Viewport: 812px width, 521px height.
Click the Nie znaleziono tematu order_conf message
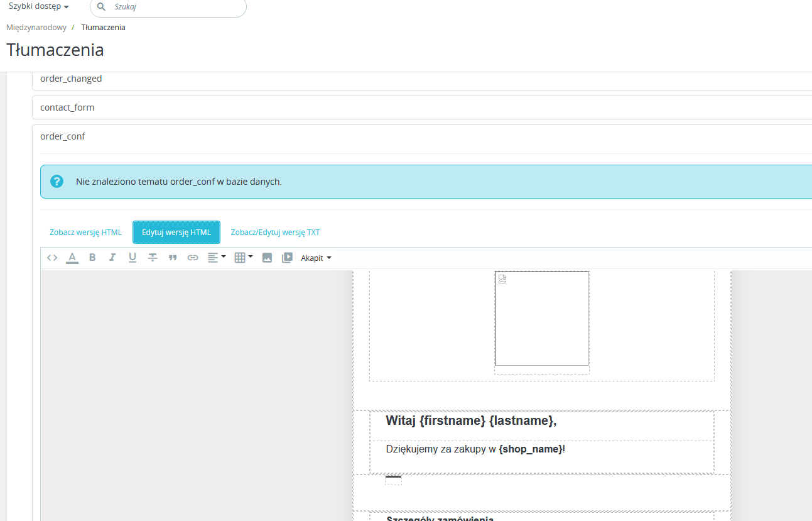point(179,182)
